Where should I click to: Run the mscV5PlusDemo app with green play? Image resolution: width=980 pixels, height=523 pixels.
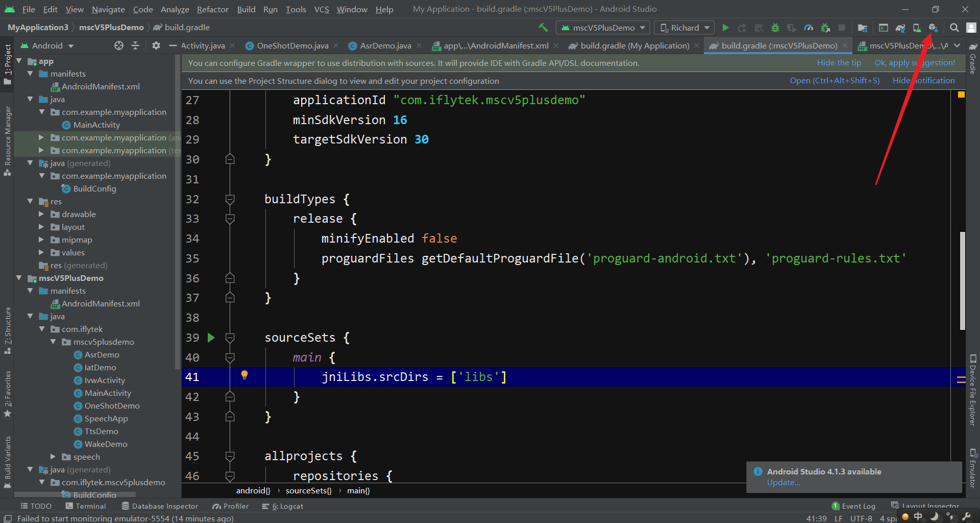click(x=725, y=28)
